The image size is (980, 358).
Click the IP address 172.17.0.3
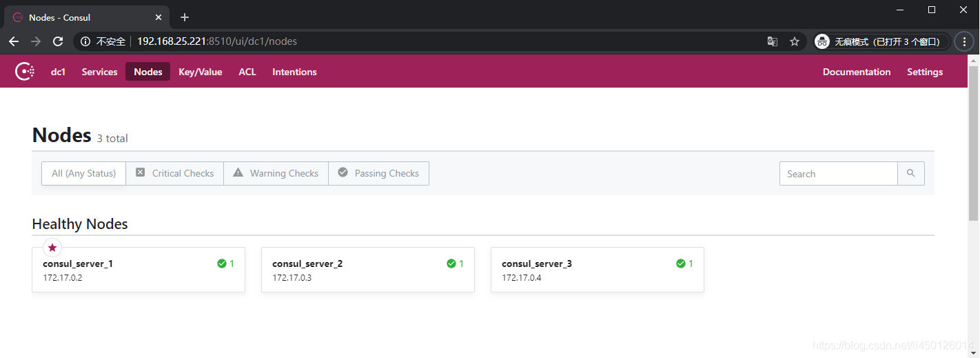[292, 278]
